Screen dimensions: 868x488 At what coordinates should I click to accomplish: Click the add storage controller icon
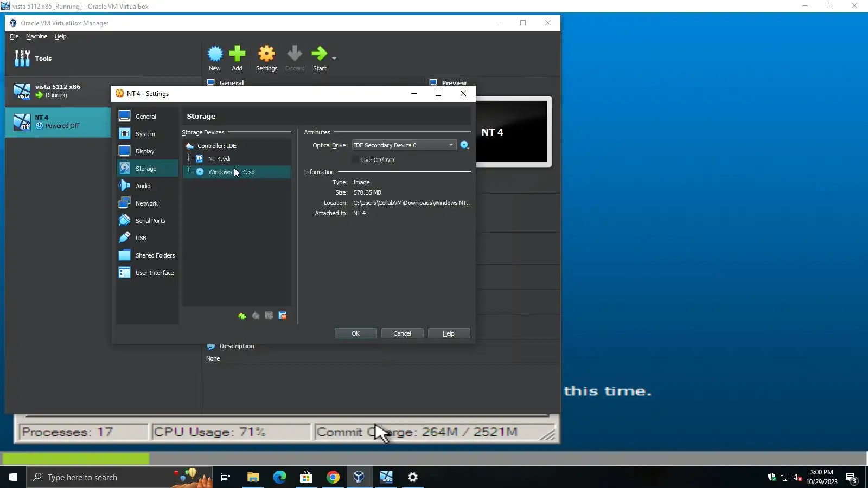242,316
